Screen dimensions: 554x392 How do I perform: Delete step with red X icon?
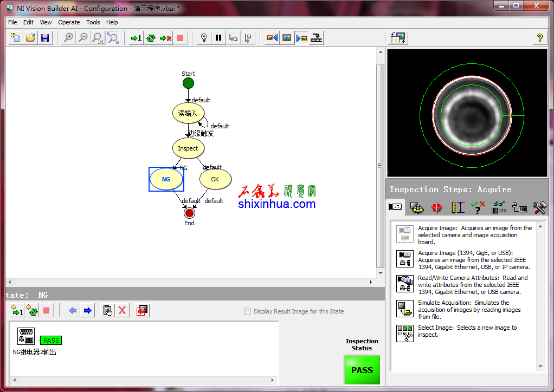[122, 310]
